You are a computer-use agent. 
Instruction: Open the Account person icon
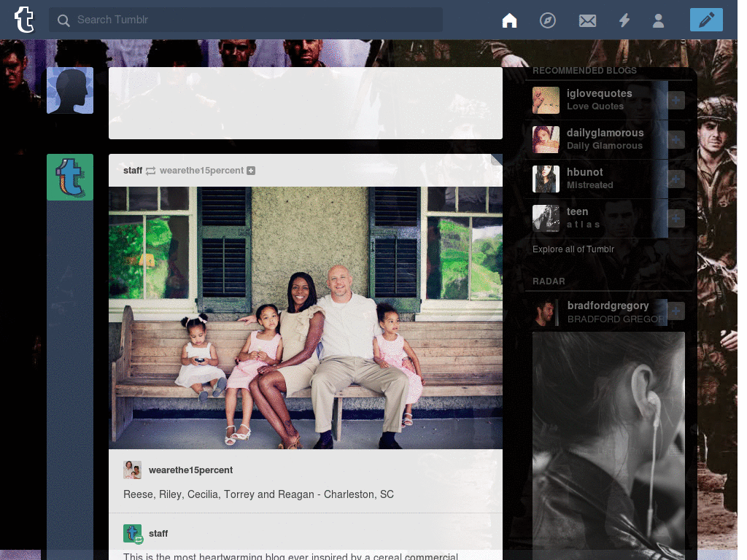point(659,20)
